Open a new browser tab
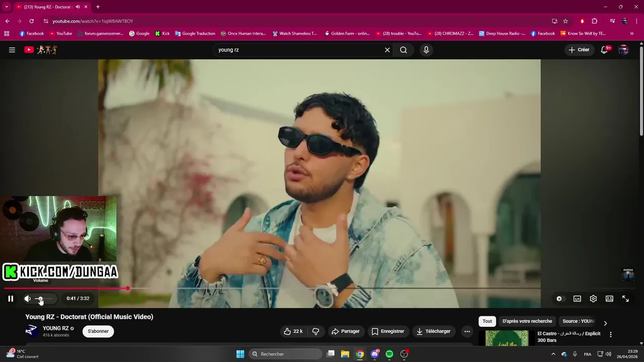Screen dimensions: 644x362 (x=98, y=7)
